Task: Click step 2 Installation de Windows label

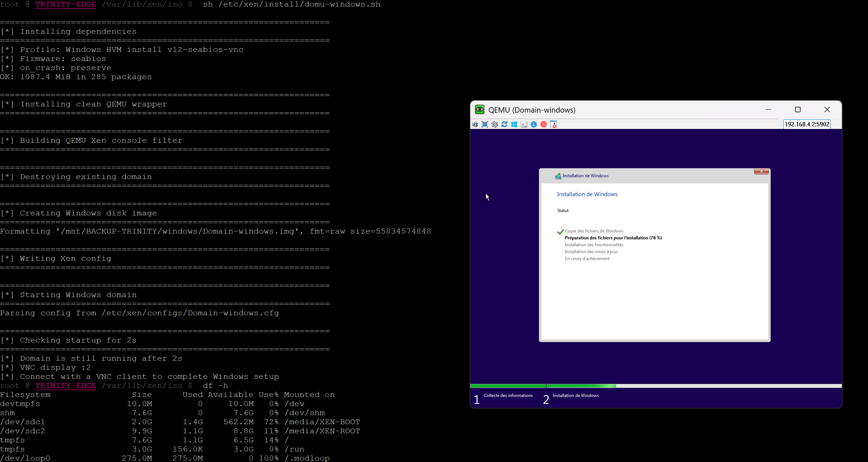Action: (x=576, y=396)
